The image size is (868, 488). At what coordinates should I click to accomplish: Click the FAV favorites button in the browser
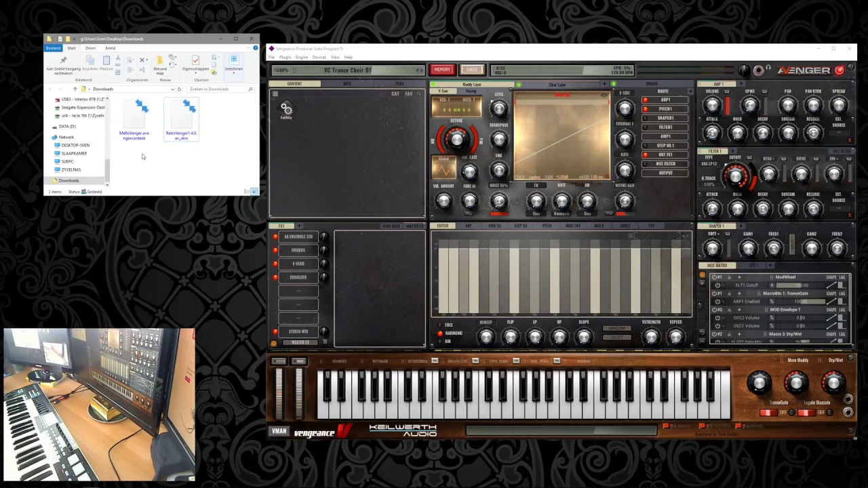409,94
